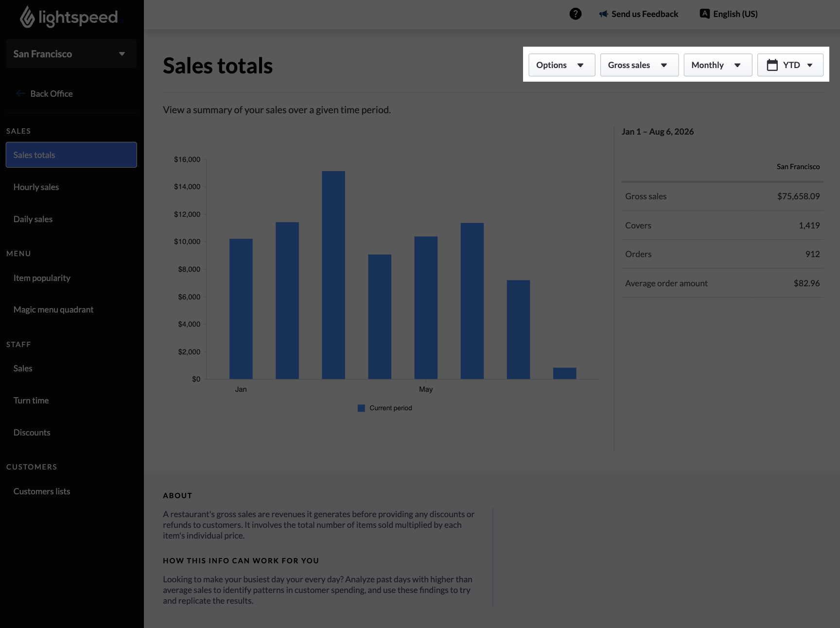Viewport: 840px width, 628px height.
Task: Toggle Current period legend square
Action: [x=361, y=408]
